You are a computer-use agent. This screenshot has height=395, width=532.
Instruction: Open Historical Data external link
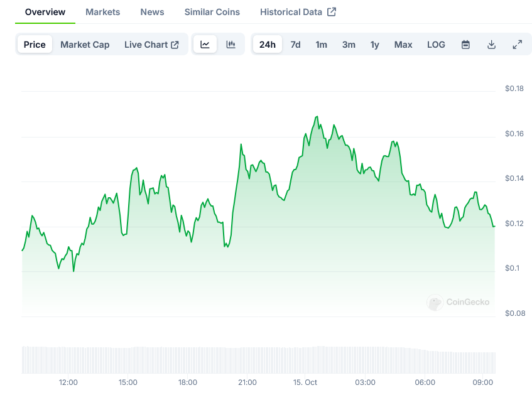tap(298, 12)
